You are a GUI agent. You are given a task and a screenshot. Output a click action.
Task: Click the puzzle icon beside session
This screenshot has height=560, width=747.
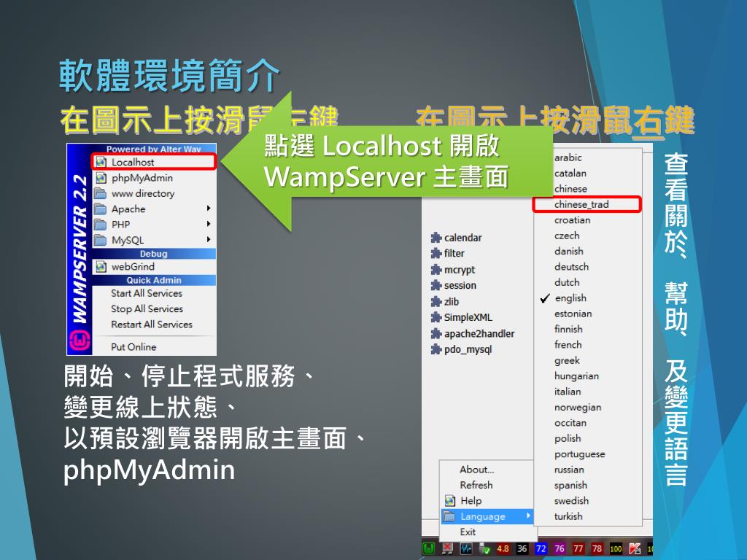click(x=436, y=285)
